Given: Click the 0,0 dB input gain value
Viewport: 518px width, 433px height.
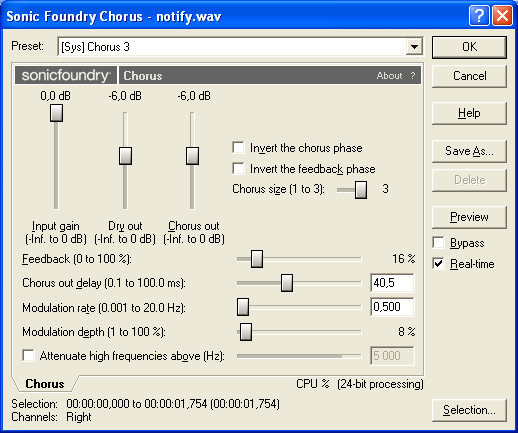Looking at the screenshot, I should pos(55,96).
